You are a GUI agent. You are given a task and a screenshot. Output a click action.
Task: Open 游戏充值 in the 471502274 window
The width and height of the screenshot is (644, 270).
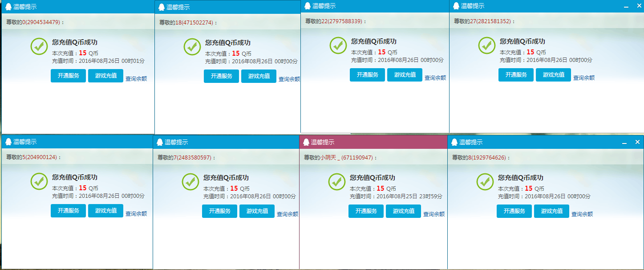tap(259, 76)
